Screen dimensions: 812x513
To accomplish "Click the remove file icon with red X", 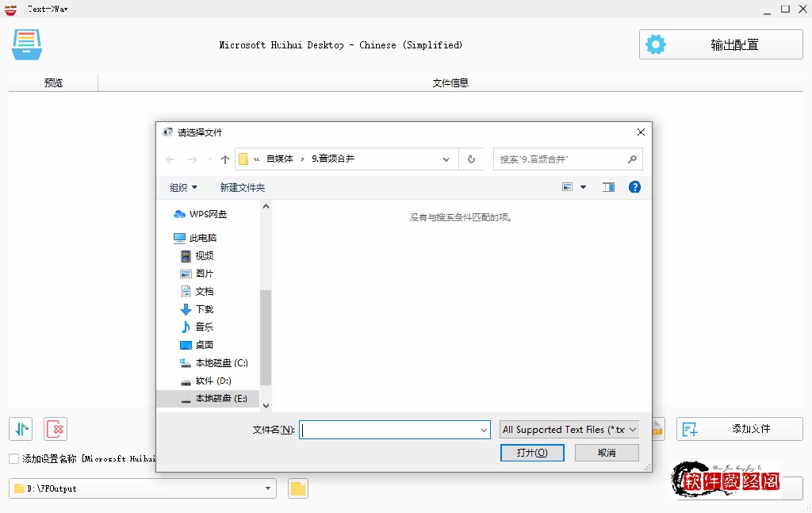I will (x=55, y=428).
